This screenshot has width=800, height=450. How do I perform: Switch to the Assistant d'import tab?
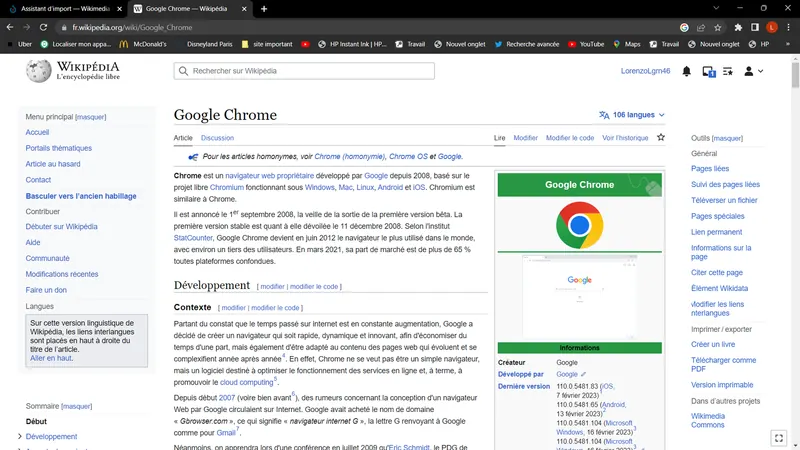tap(65, 9)
